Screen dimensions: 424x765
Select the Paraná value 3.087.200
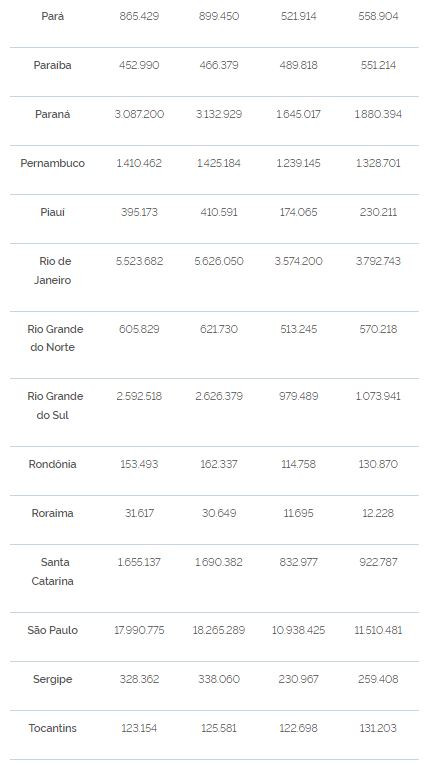[139, 114]
